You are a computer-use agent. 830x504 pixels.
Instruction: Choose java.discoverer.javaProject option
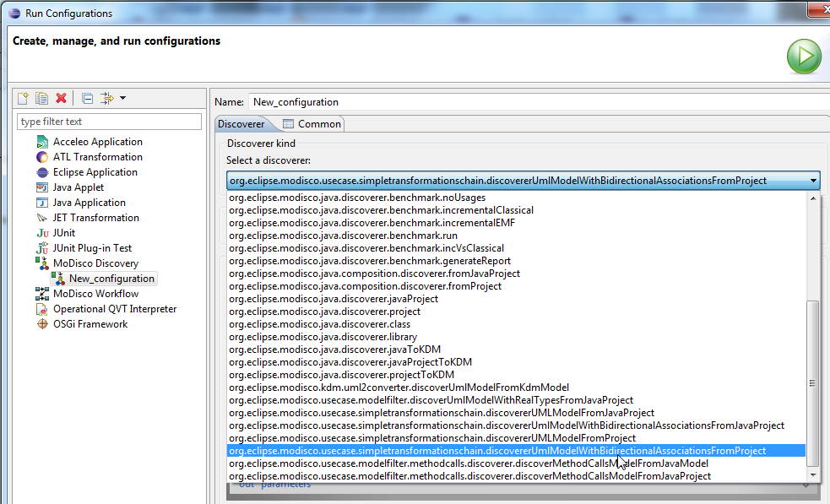coord(516,300)
